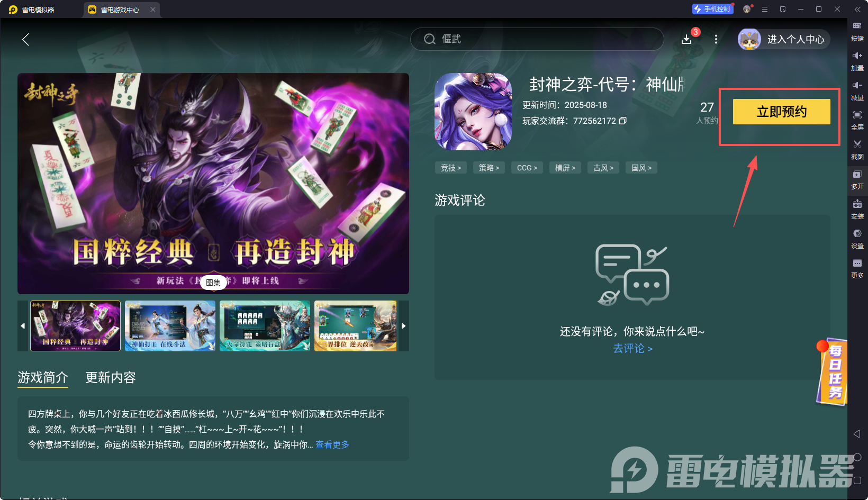The width and height of the screenshot is (868, 500).
Task: Enable 手机控制 phone control
Action: [x=712, y=8]
